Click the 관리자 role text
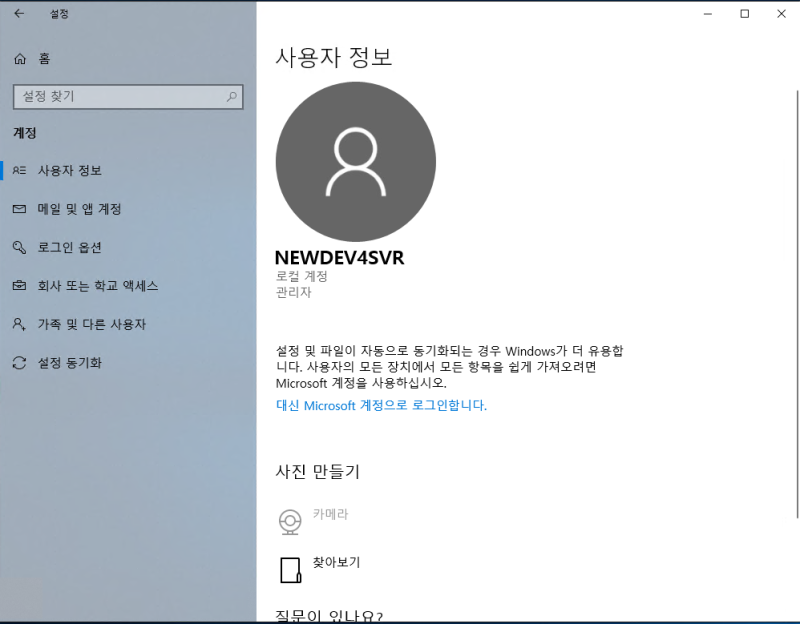 293,292
